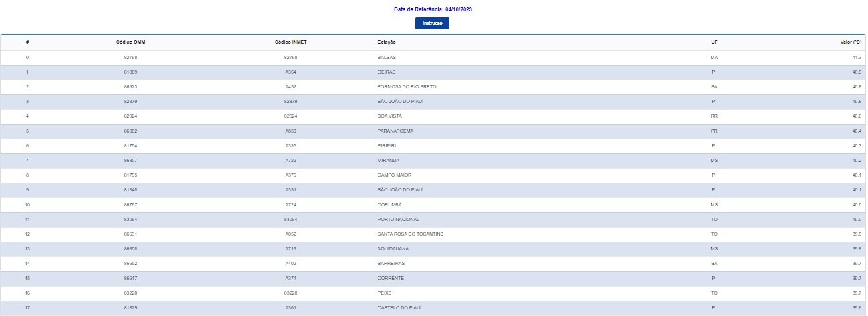Select SANTA ROSA DO TOCANTINS row
Screen dimensions: 868x316
coord(410,234)
